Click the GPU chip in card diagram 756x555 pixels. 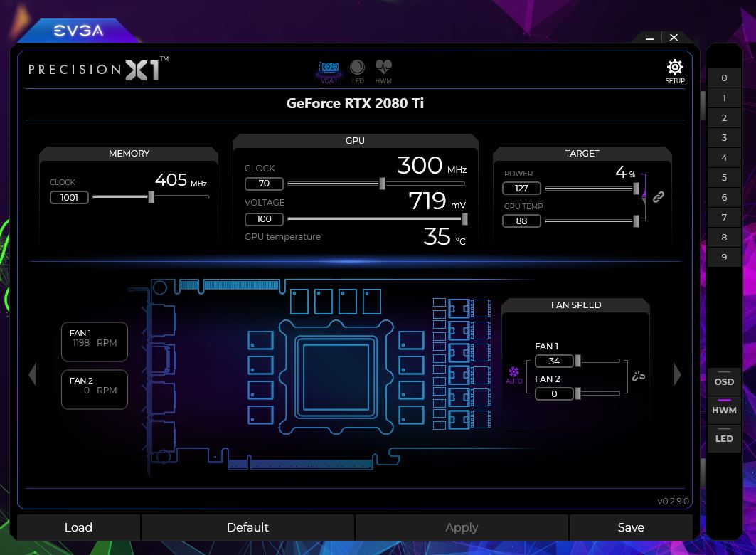tap(336, 377)
